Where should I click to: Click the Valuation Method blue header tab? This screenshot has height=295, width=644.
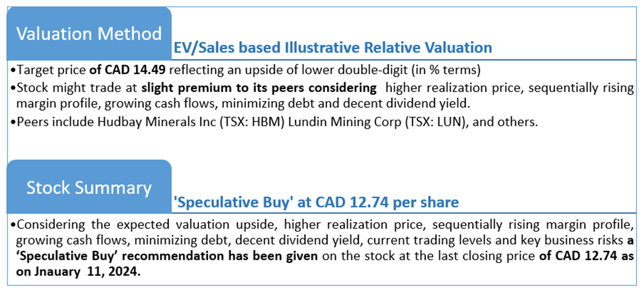point(89,34)
